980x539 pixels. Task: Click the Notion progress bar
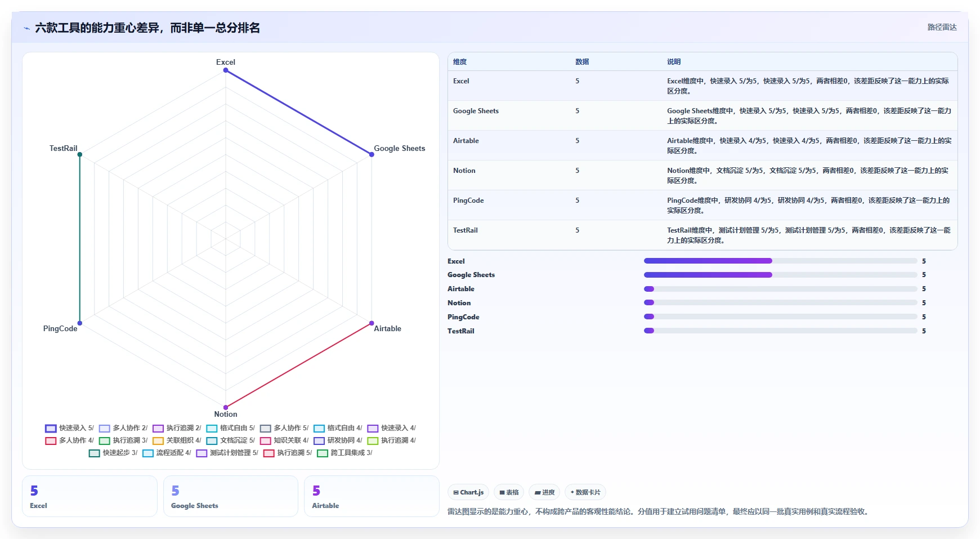781,302
